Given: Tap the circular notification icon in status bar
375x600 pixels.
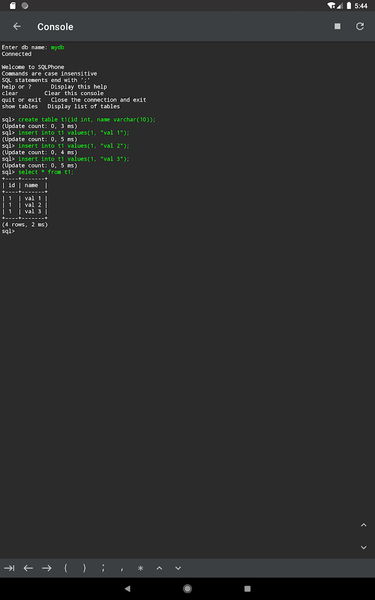Looking at the screenshot, I should pos(25,6).
